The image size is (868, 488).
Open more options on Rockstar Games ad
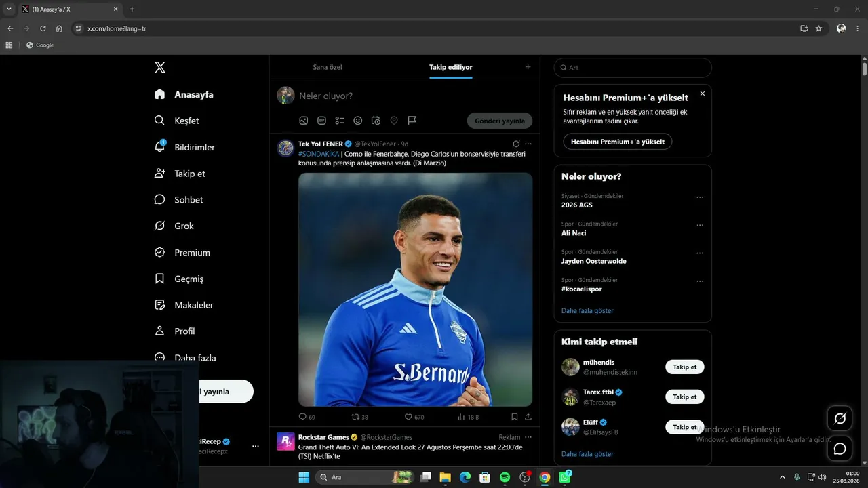pyautogui.click(x=528, y=437)
